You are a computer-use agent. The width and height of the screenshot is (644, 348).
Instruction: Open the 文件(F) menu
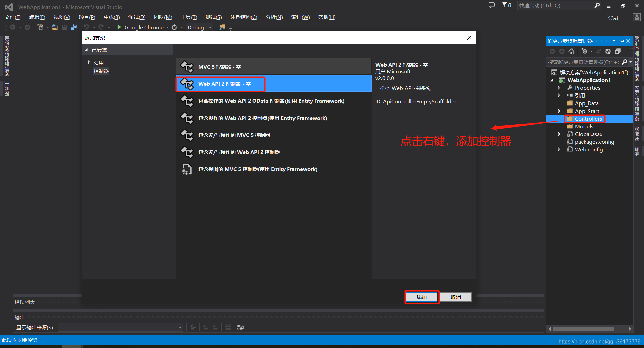(x=13, y=17)
